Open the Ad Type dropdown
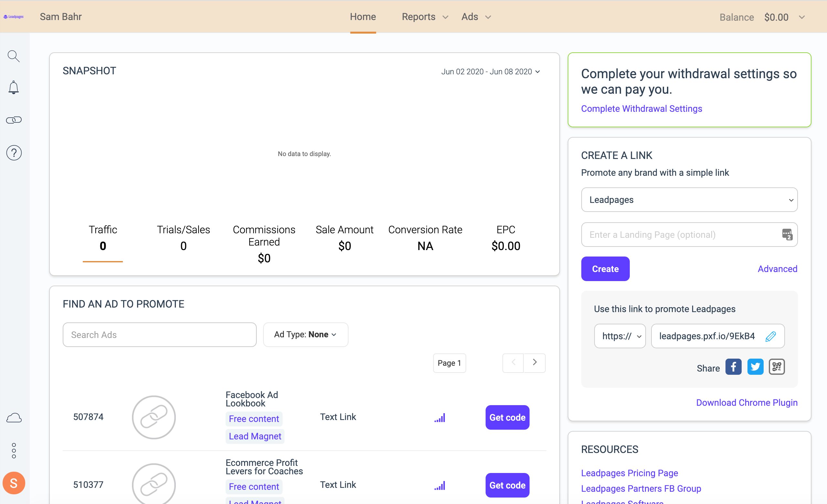827x504 pixels. click(306, 334)
